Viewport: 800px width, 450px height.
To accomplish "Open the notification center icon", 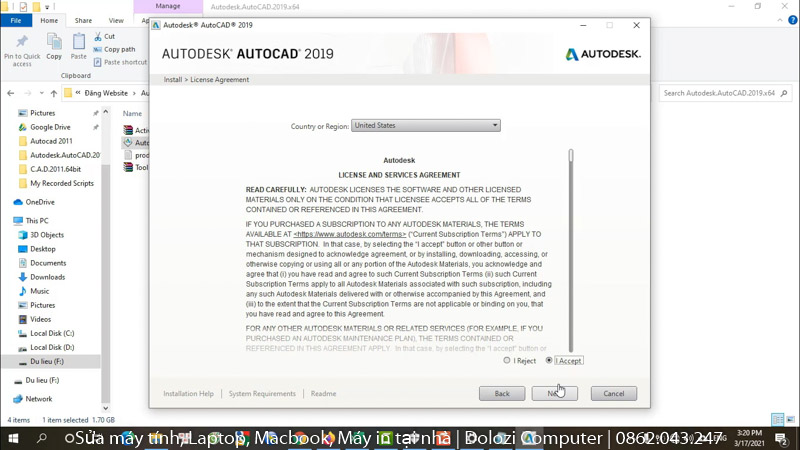I will tap(780, 438).
